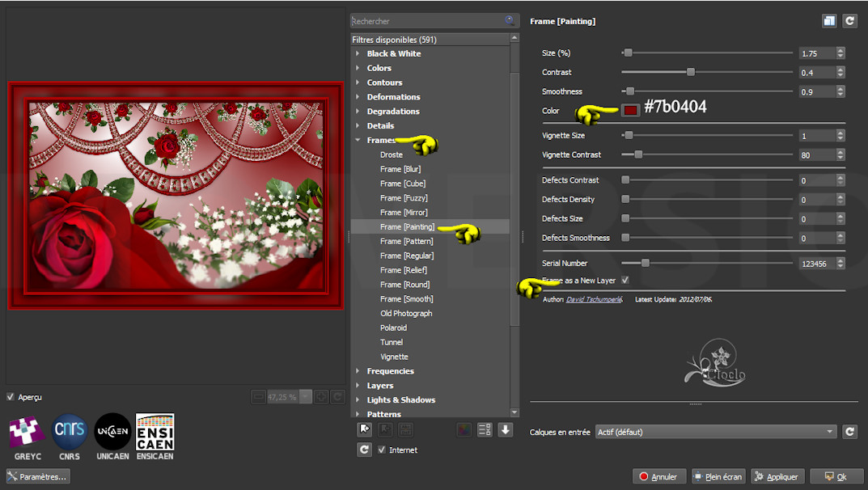
Task: Click the refresh filters icon beside Internet
Action: pyautogui.click(x=365, y=450)
